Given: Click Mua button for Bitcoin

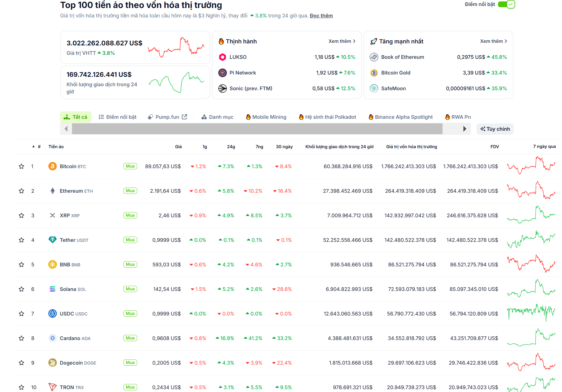Looking at the screenshot, I should click(x=130, y=166).
